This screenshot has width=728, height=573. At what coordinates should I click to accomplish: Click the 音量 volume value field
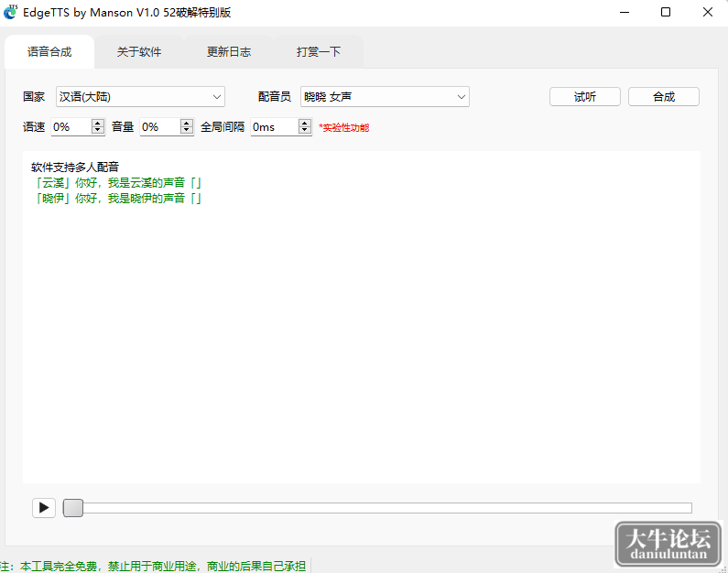tap(160, 126)
